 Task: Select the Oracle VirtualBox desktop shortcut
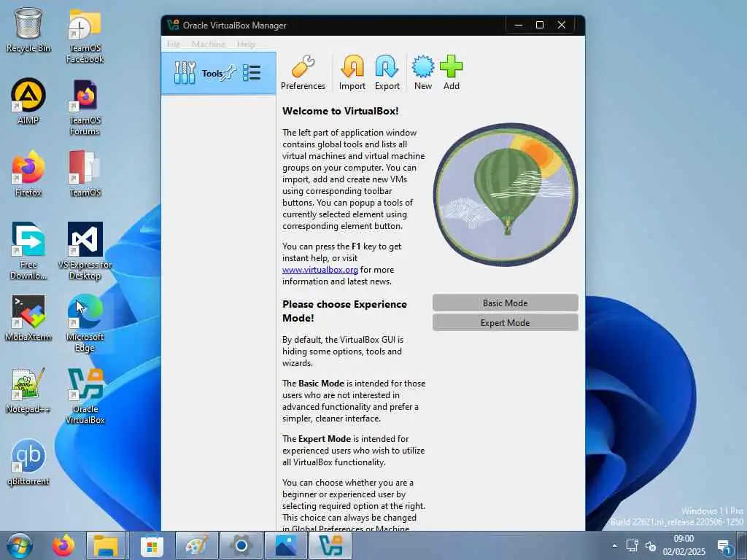click(85, 396)
